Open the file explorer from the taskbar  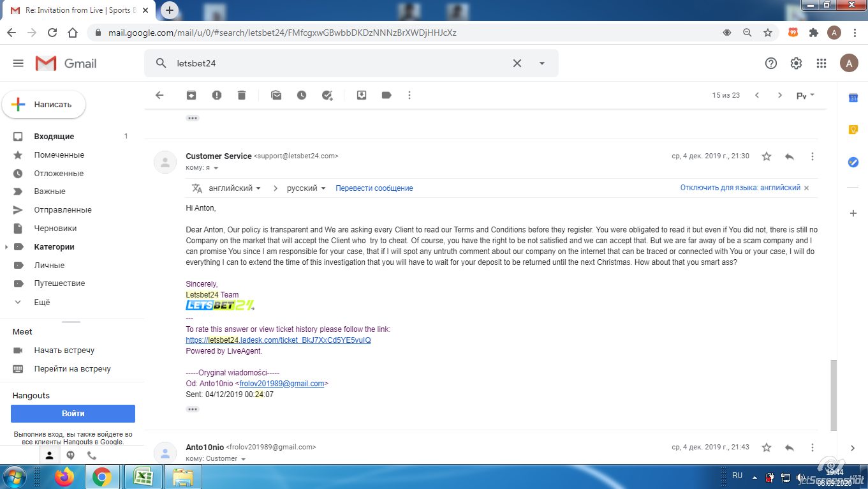click(182, 477)
